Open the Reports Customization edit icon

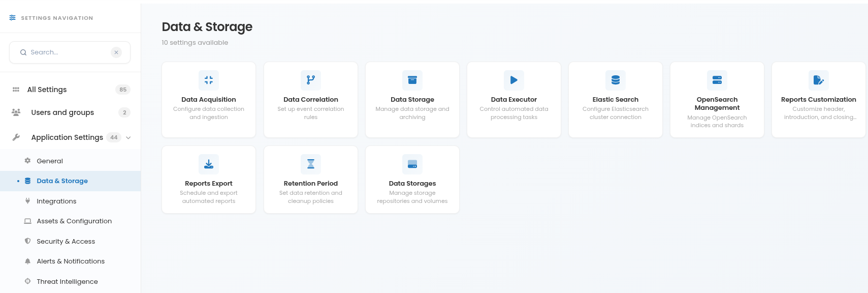(819, 80)
